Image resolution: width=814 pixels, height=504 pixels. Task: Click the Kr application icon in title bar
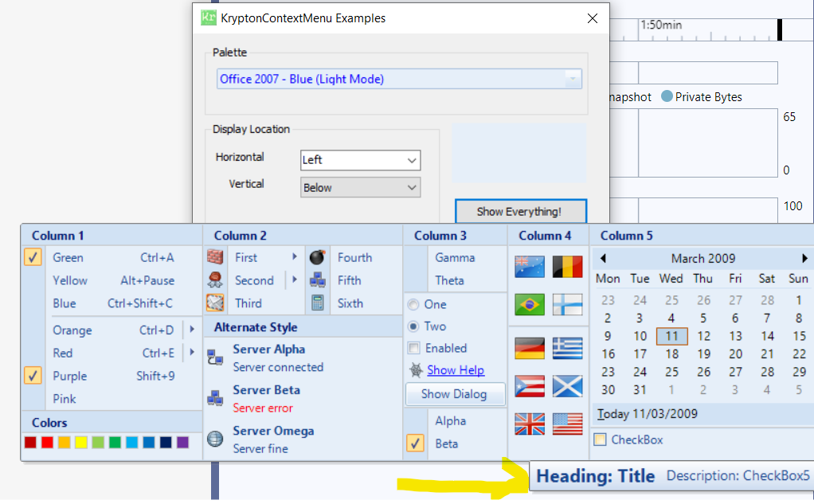click(208, 18)
